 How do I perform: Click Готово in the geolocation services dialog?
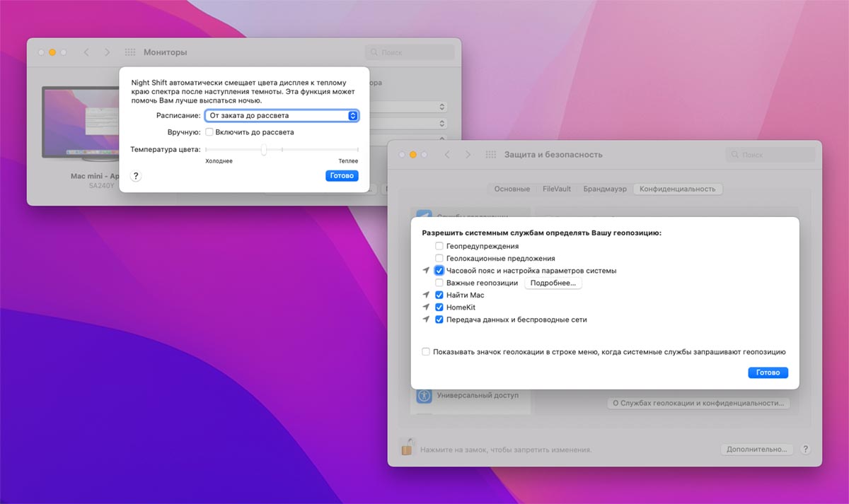[x=768, y=373]
